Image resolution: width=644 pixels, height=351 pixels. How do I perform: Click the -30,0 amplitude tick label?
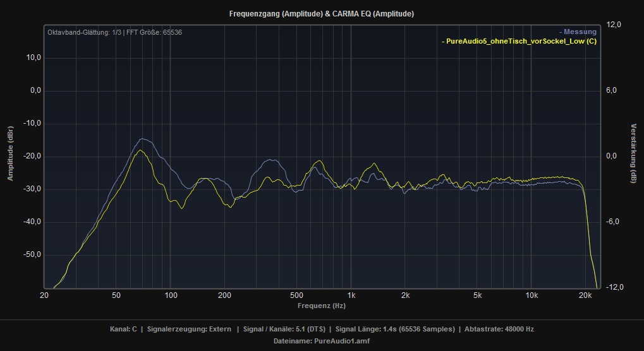coord(32,189)
